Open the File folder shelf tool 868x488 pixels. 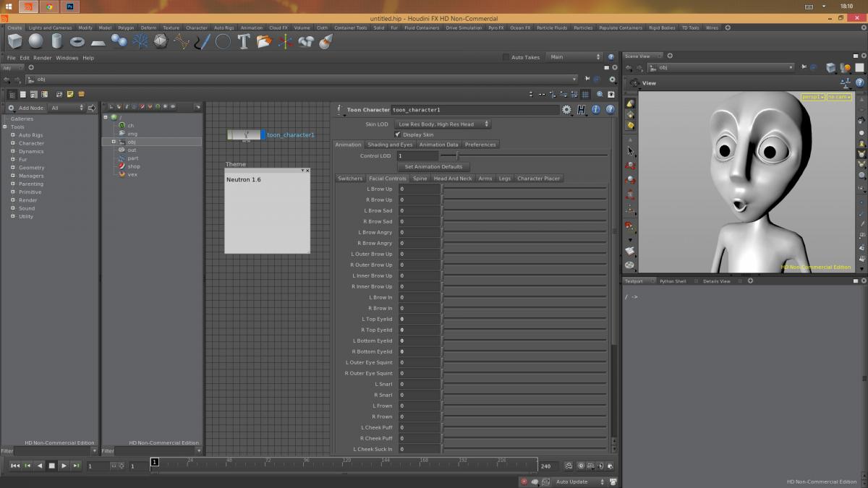(x=264, y=41)
